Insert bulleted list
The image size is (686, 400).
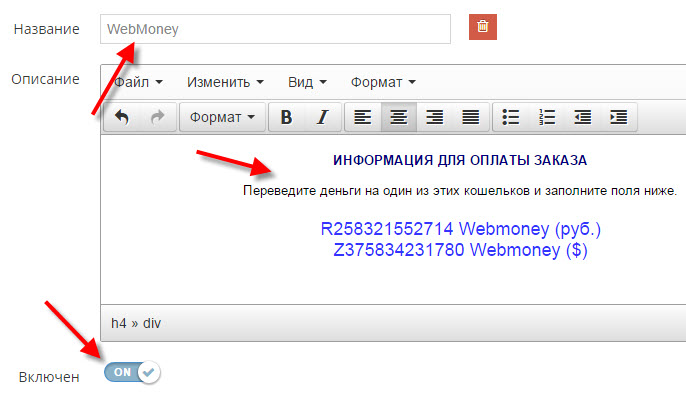511,117
